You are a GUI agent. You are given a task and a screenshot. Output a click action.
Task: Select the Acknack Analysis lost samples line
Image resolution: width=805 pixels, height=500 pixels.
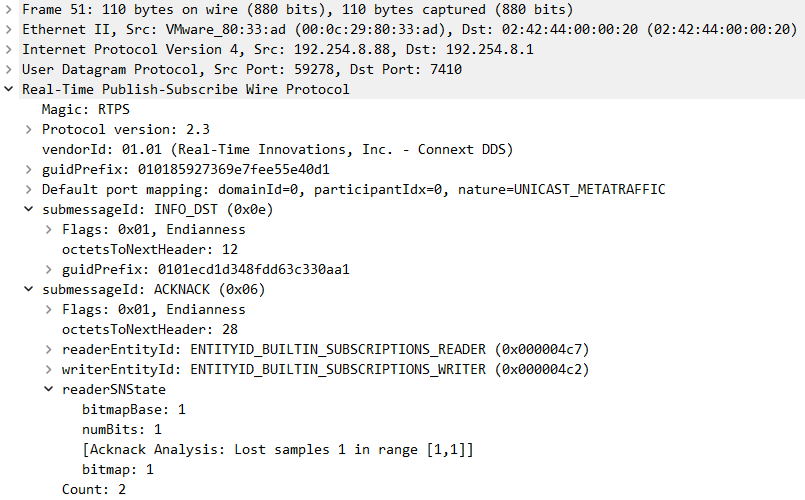[277, 449]
